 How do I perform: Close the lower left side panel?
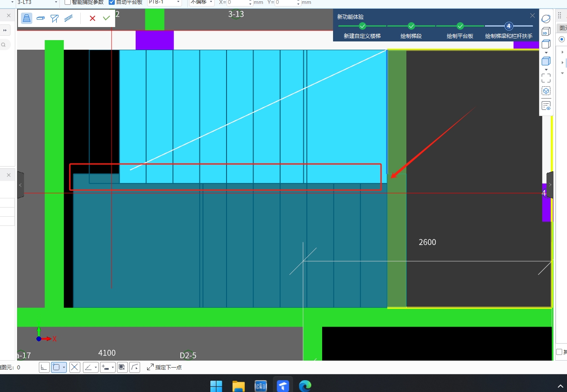click(9, 175)
